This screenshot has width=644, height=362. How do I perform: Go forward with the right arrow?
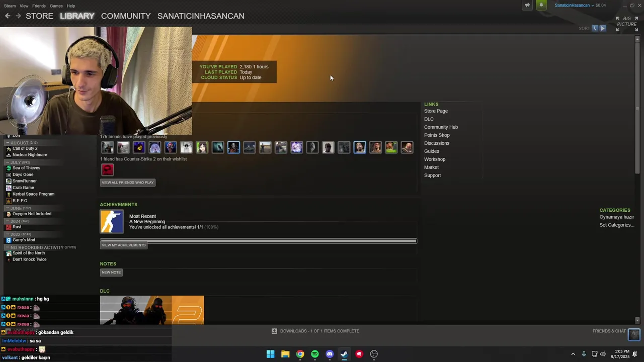pos(18,16)
